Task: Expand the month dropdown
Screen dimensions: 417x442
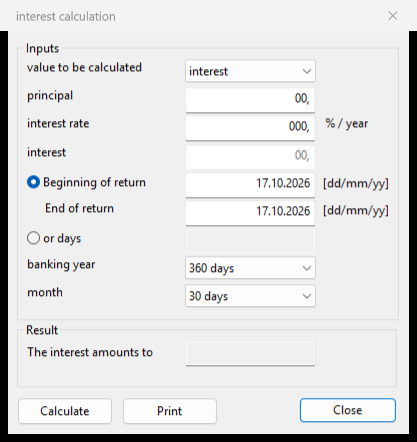Action: tap(250, 296)
